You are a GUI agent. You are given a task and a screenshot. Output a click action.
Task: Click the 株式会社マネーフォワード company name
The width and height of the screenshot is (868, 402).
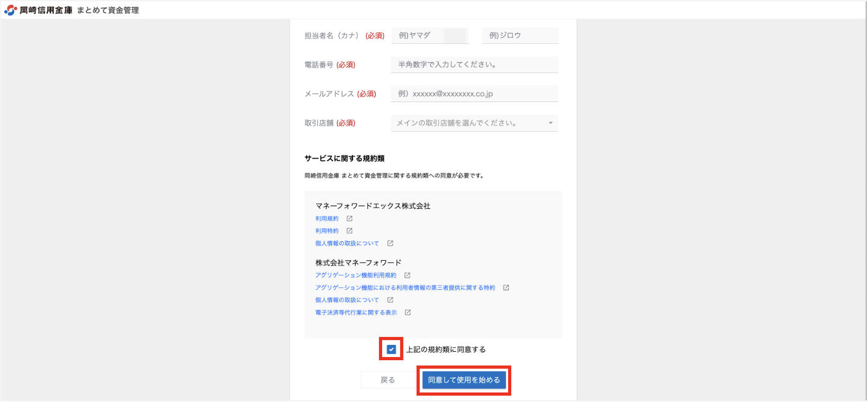point(358,262)
